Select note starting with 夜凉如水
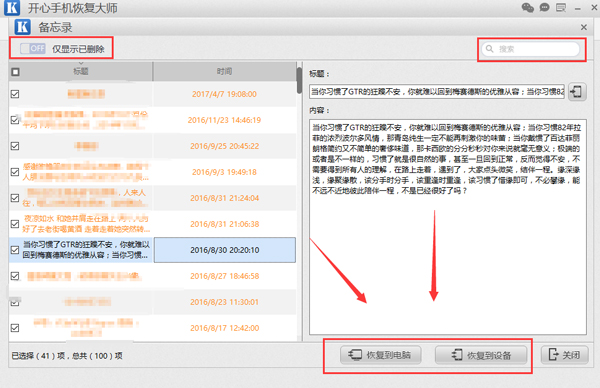Viewport: 600px width, 388px height. tap(86, 224)
